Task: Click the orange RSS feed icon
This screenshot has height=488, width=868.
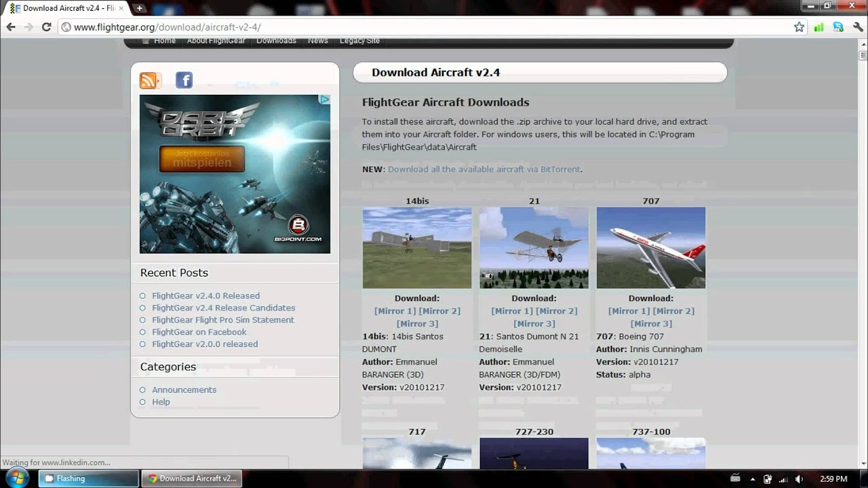Action: (x=149, y=81)
